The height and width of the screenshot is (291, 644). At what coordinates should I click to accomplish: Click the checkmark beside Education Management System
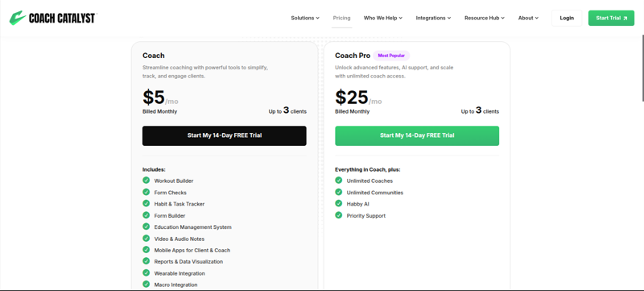coord(147,227)
